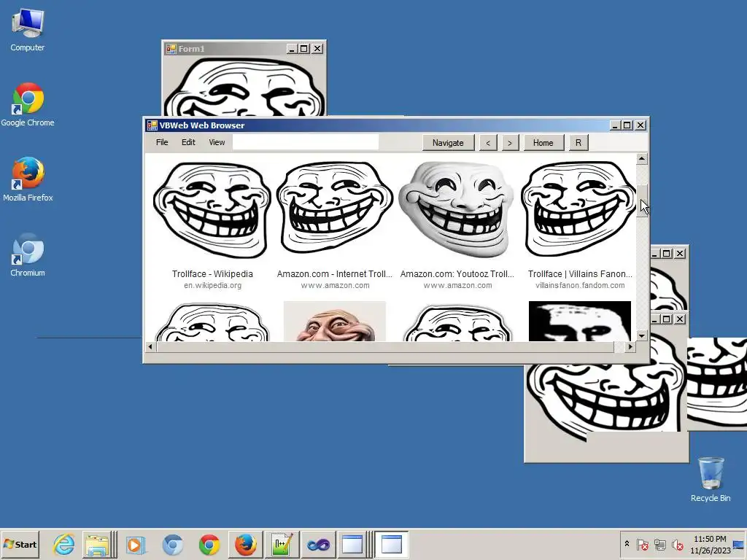Click the Start button
Image resolution: width=747 pixels, height=560 pixels.
[20, 544]
